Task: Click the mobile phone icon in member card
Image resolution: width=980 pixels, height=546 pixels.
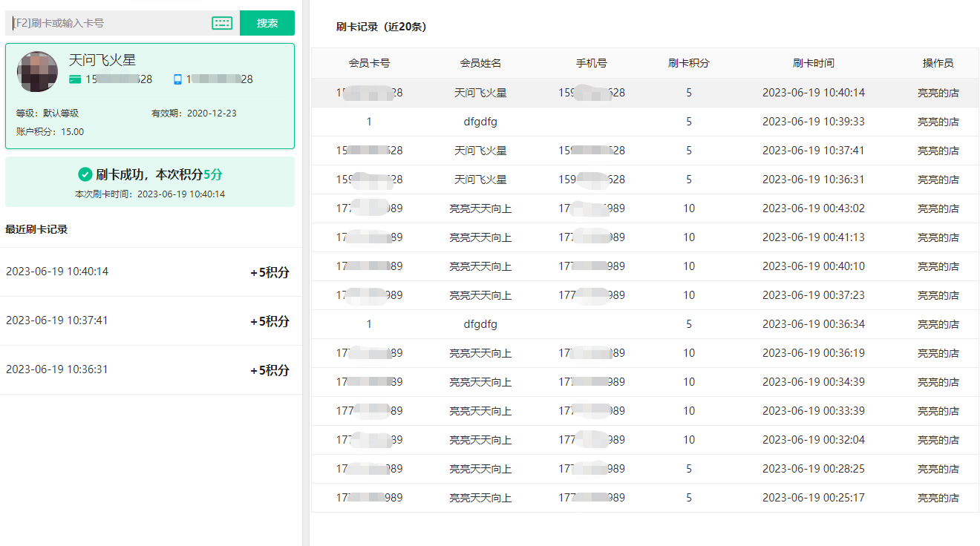Action: (177, 79)
